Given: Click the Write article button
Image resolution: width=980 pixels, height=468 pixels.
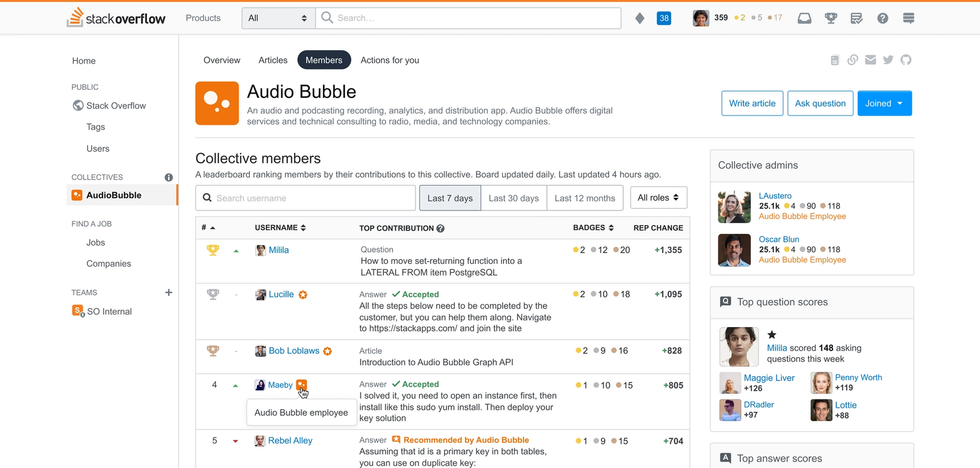Looking at the screenshot, I should coord(752,103).
